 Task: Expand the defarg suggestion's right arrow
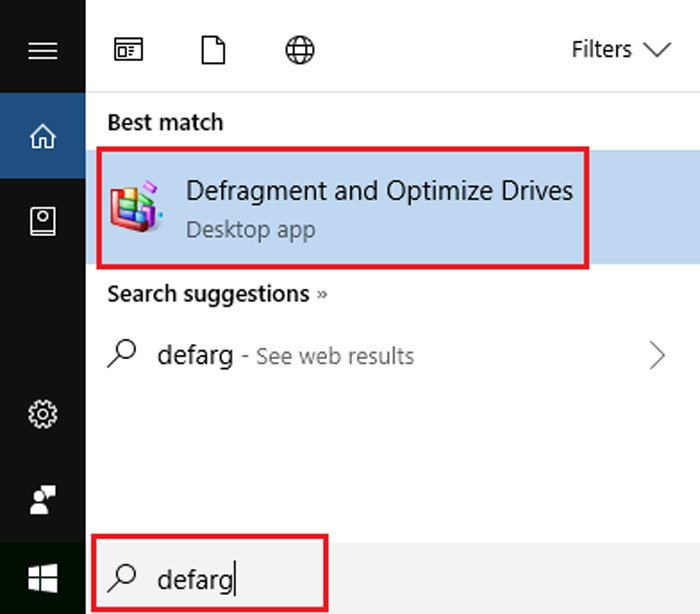pos(657,356)
